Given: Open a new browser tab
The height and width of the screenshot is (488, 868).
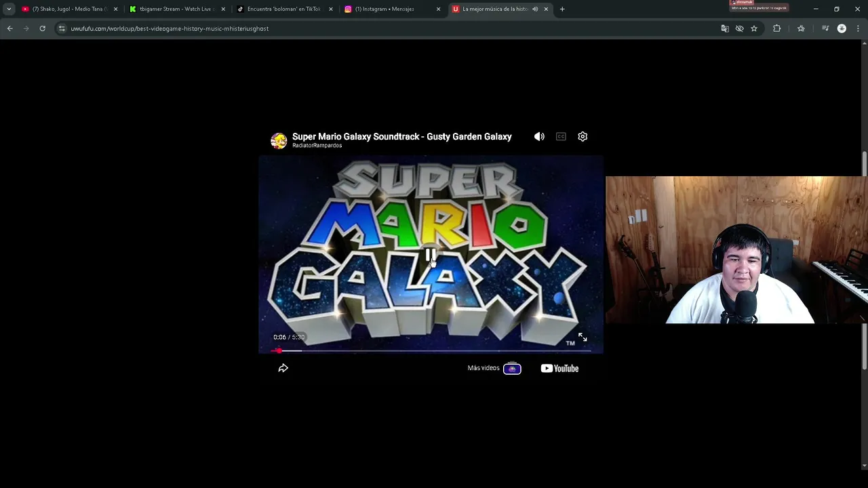Looking at the screenshot, I should click(x=562, y=9).
